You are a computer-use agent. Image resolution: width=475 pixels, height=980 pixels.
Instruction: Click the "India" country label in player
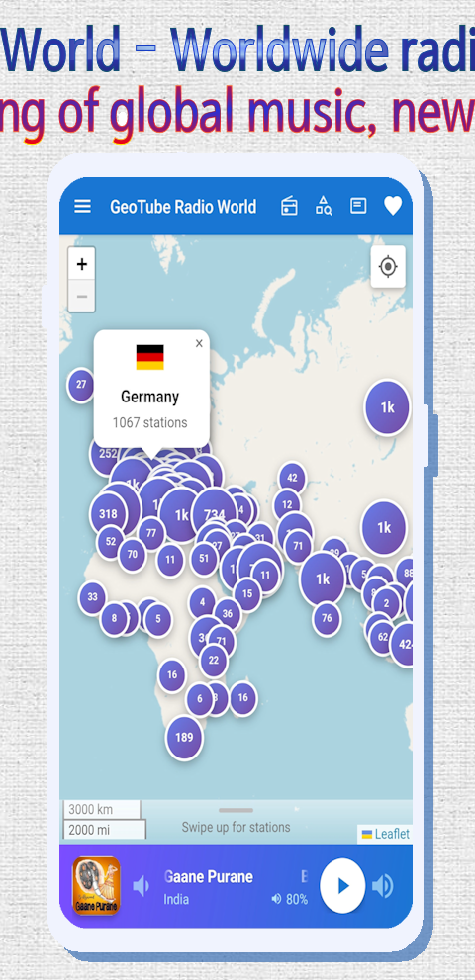[176, 899]
